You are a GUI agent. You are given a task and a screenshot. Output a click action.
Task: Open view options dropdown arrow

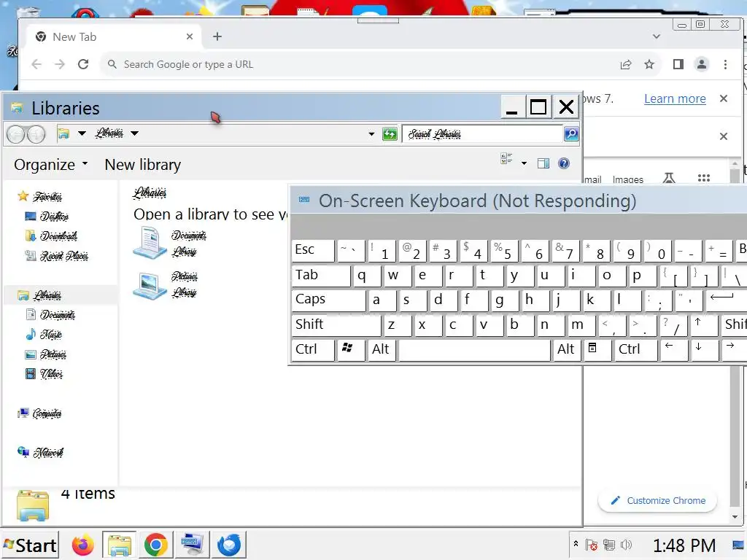tap(524, 163)
